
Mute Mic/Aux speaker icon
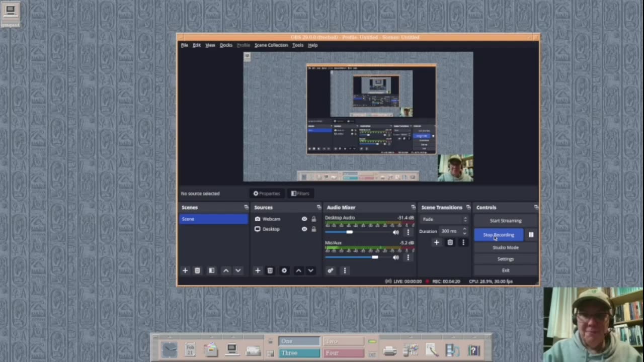coord(395,257)
